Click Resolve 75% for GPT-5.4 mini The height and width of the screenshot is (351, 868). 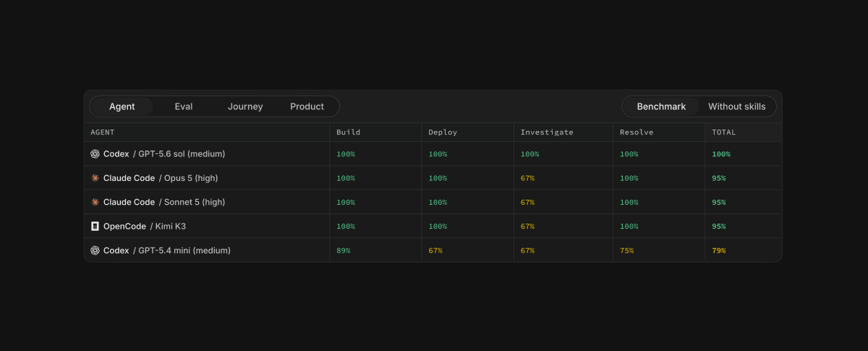point(627,250)
